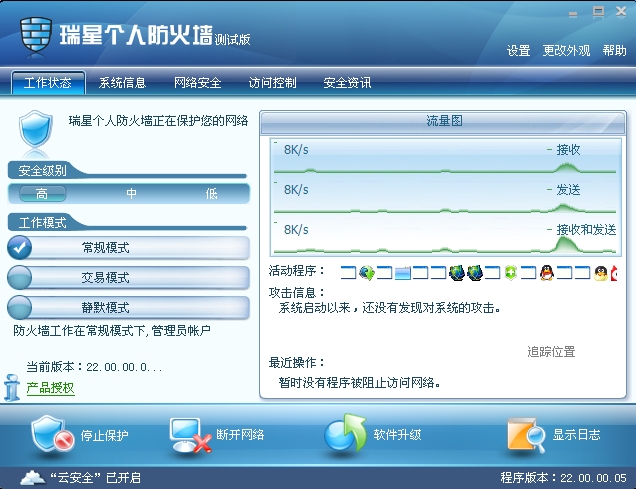
Task: Click the disconnect network computer icon
Action: click(190, 435)
